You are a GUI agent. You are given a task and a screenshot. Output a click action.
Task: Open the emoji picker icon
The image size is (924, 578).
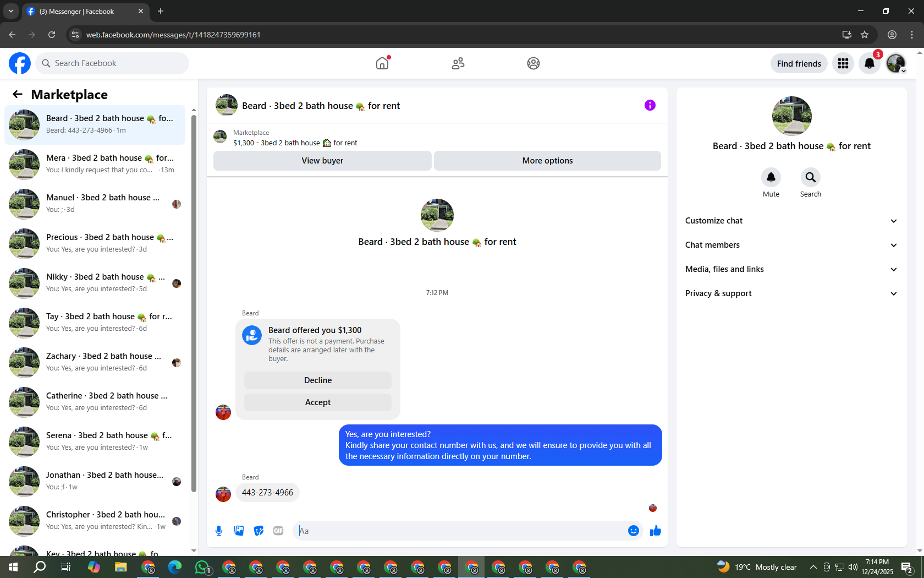[634, 531]
